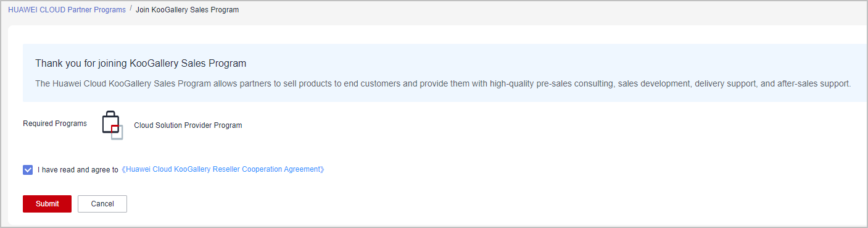868x228 pixels.
Task: Click the closing bracket after Cooperation Agreement
Action: click(322, 169)
